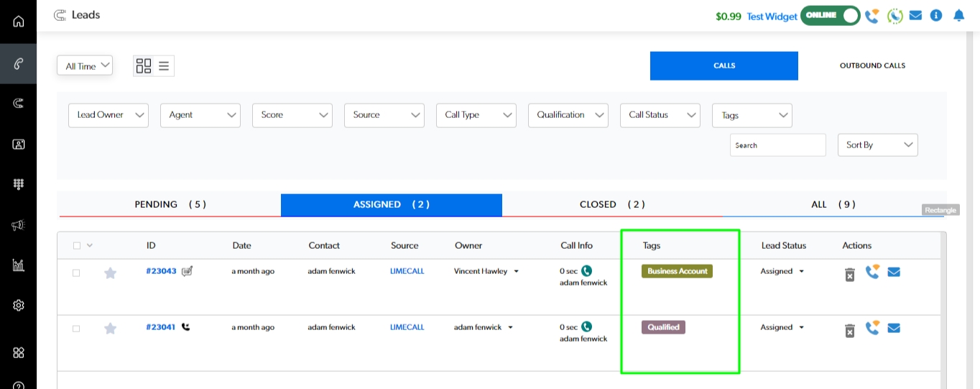Call back lead #23041 using phone icon
Viewport: 980px width, 389px height.
[872, 329]
